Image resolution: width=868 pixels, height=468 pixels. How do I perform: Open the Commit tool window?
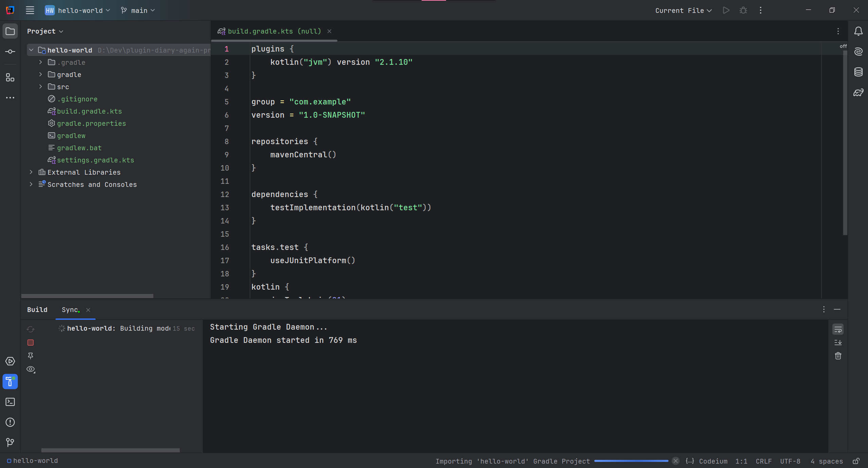[x=10, y=52]
